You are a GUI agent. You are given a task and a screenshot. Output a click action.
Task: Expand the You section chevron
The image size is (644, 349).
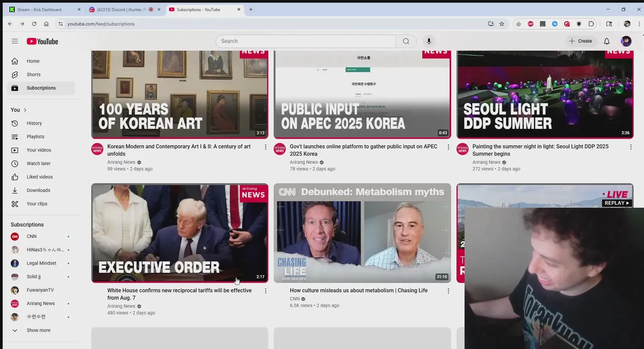[x=25, y=110]
